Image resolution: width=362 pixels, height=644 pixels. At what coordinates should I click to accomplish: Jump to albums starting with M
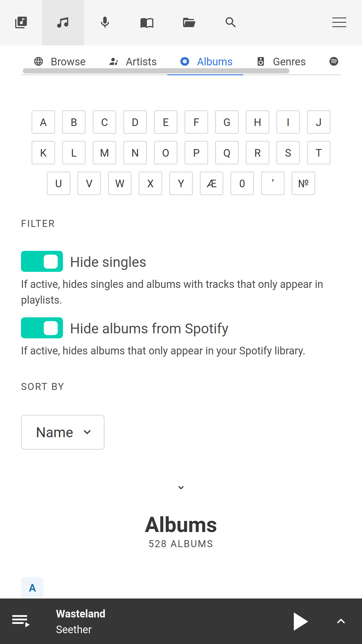click(x=104, y=153)
